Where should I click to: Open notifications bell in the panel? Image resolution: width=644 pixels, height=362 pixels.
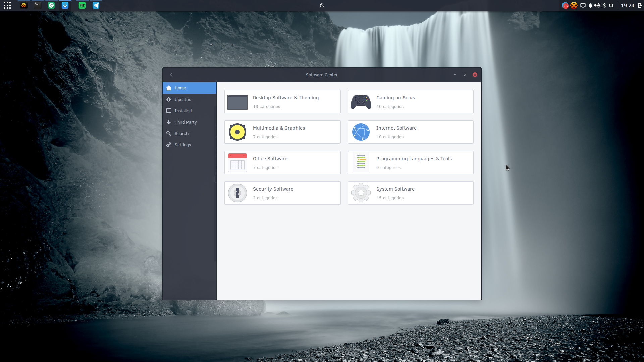tap(590, 5)
